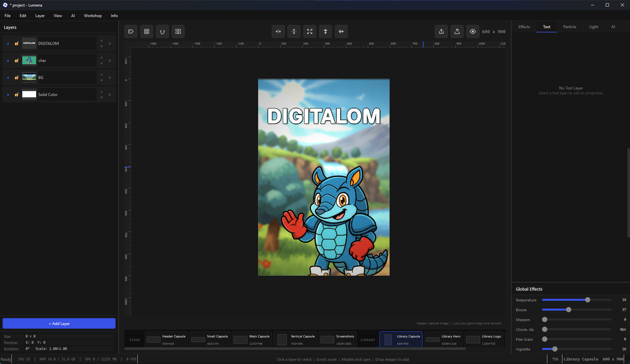Move the BG layer down
The image size is (630, 364).
click(x=102, y=81)
